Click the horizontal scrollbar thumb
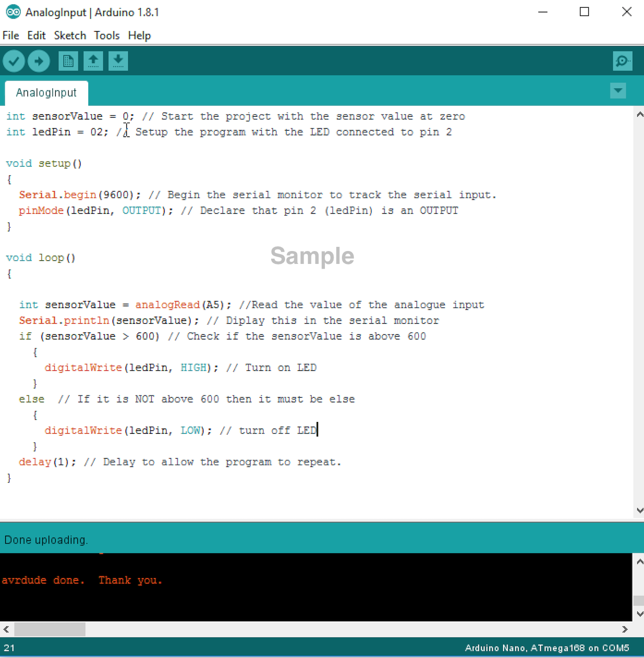Screen dimensions: 644x658 point(50,630)
